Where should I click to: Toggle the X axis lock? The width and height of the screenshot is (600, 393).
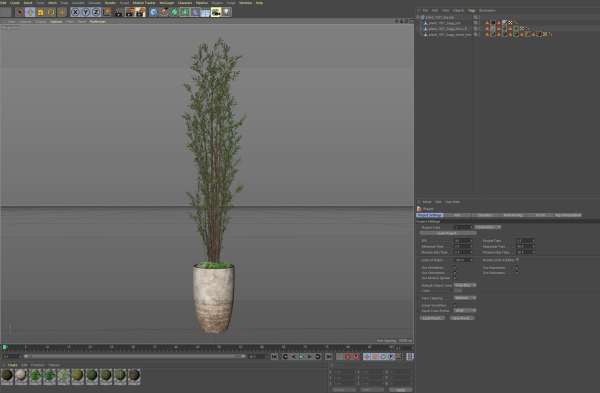pos(75,12)
